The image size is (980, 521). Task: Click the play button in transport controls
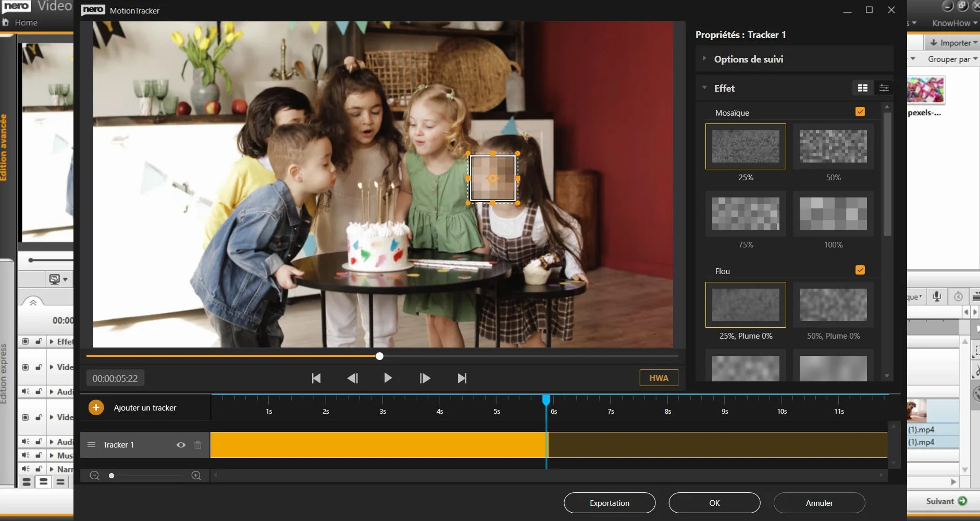point(388,378)
